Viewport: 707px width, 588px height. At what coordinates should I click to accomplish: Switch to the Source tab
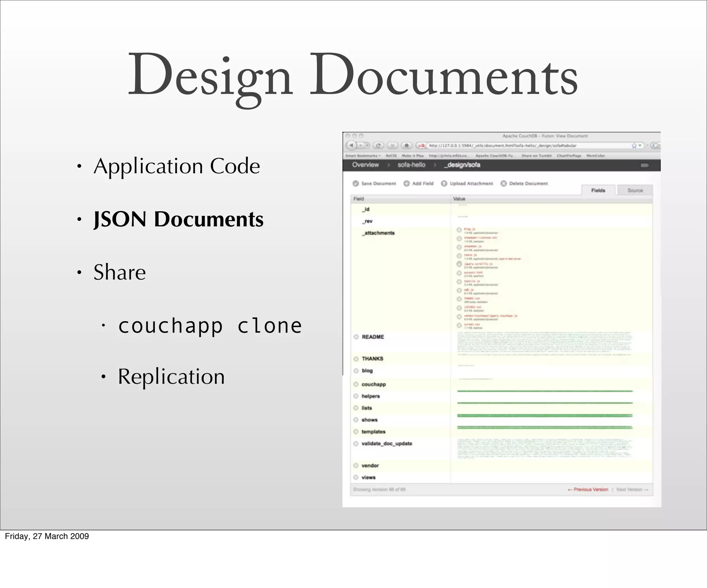click(x=635, y=190)
